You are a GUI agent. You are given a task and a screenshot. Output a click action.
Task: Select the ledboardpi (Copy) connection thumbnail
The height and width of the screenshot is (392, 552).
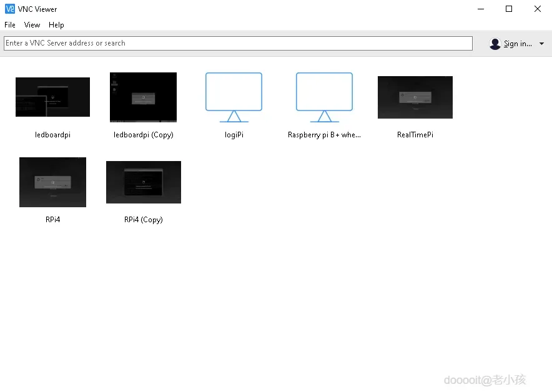(x=143, y=97)
